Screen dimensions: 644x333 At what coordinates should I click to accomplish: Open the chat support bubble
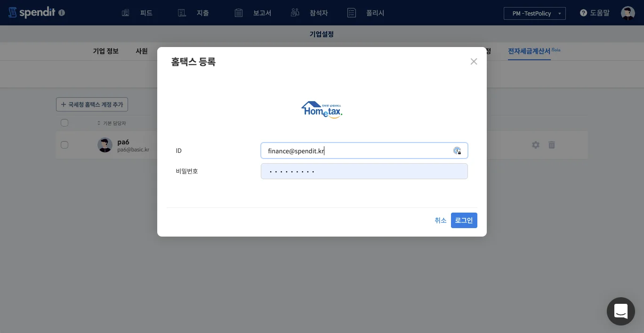621,311
